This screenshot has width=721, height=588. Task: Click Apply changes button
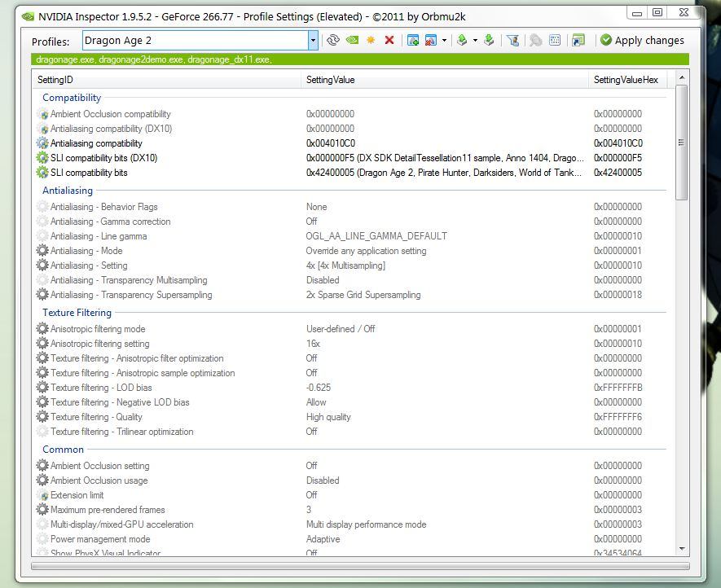point(642,41)
